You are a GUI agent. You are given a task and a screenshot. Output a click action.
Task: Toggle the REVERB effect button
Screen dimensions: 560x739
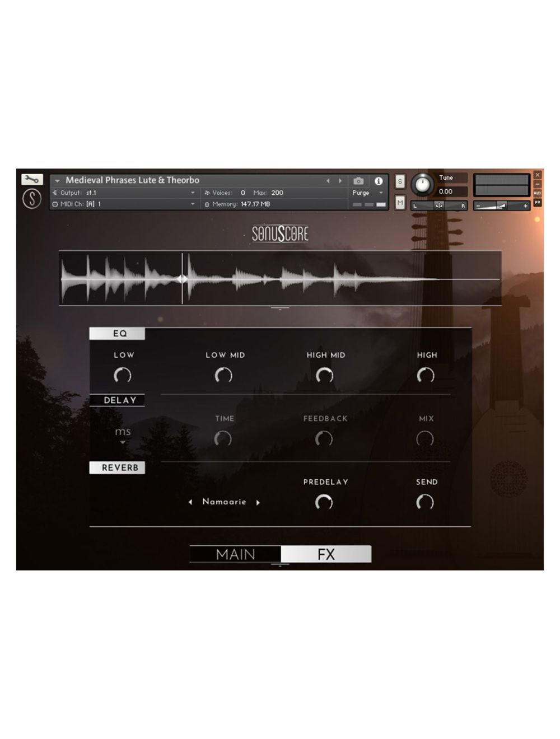(117, 467)
